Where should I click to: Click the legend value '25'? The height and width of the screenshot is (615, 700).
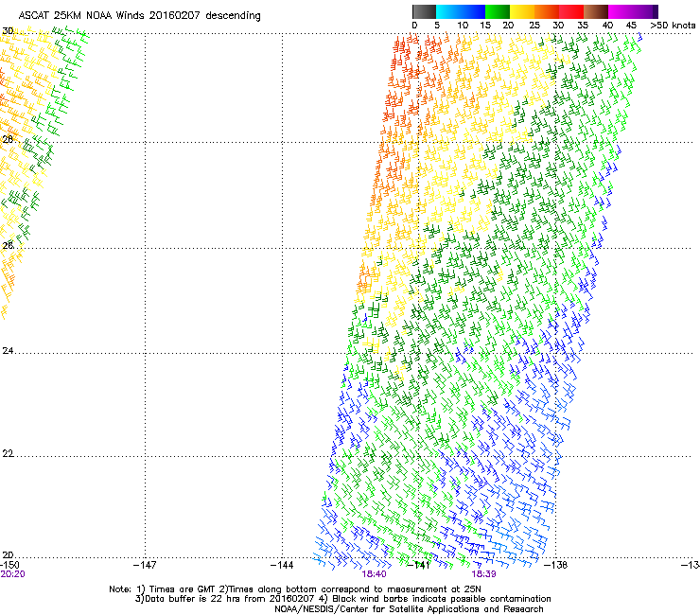tap(534, 26)
